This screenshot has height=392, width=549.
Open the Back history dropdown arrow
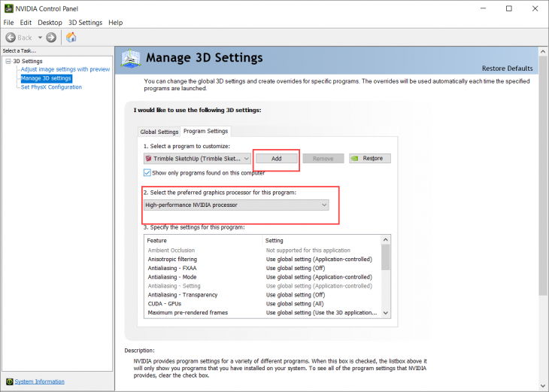coord(38,38)
